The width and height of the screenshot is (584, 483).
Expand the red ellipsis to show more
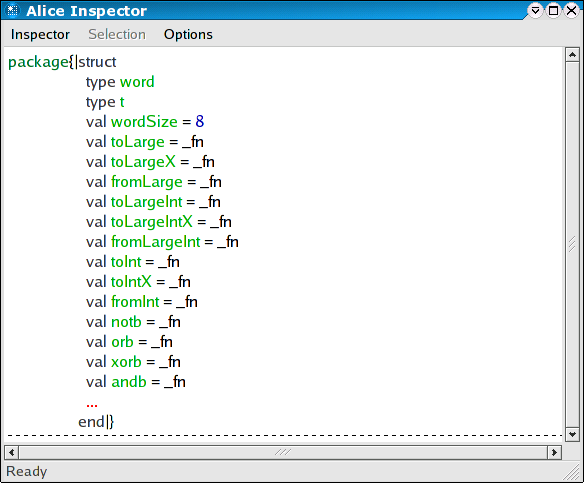click(x=92, y=404)
